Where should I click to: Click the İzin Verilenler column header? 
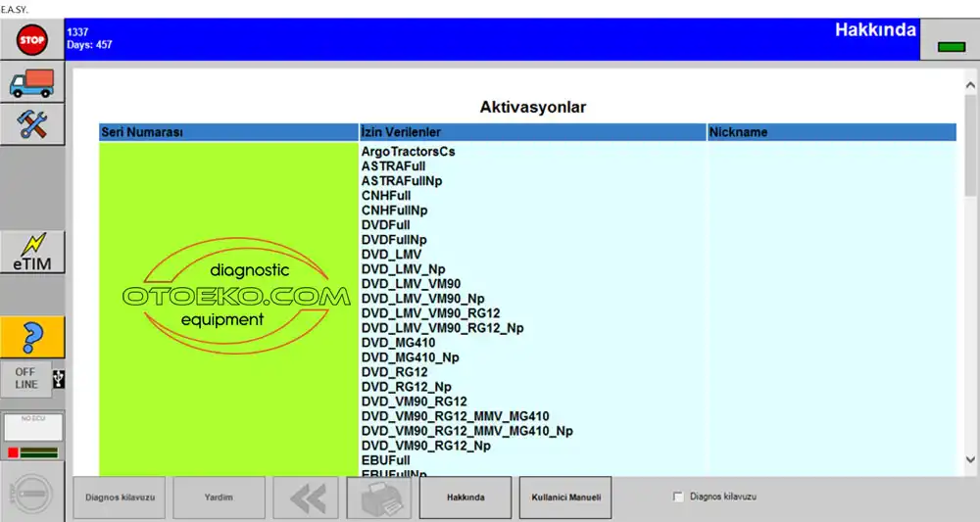tap(533, 132)
